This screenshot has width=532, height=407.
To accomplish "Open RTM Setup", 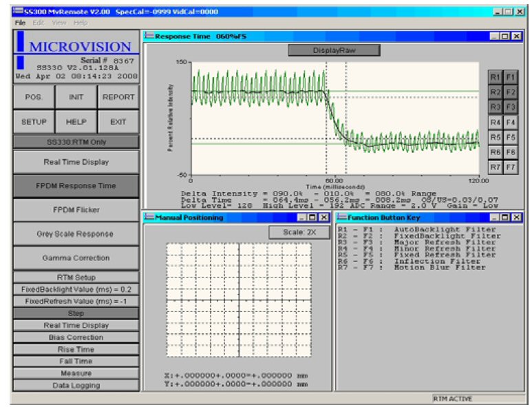I will [x=76, y=278].
